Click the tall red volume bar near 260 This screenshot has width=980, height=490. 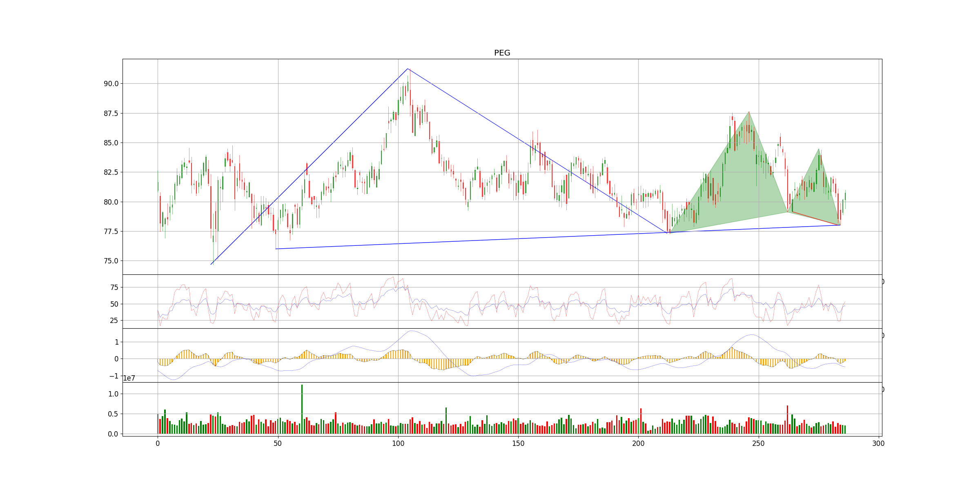point(787,420)
